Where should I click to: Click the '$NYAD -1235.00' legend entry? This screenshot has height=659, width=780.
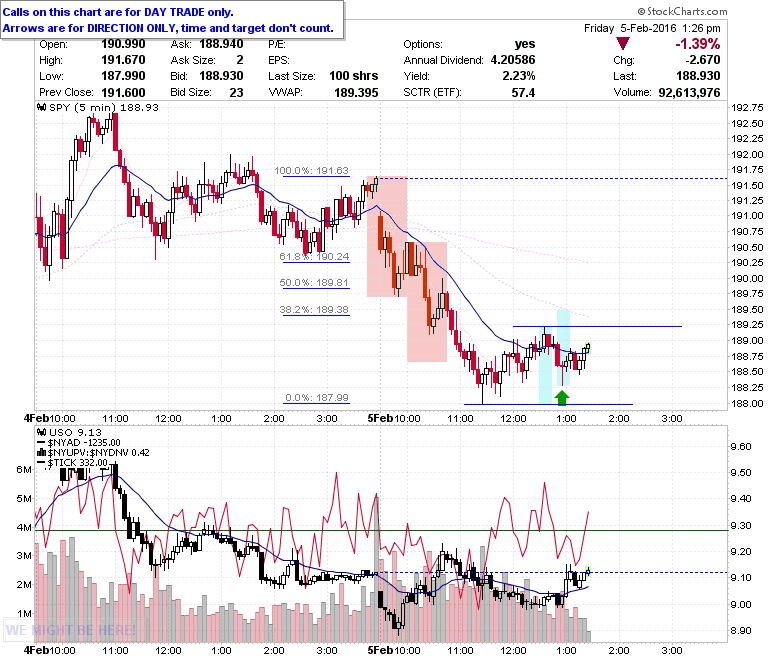(x=84, y=443)
